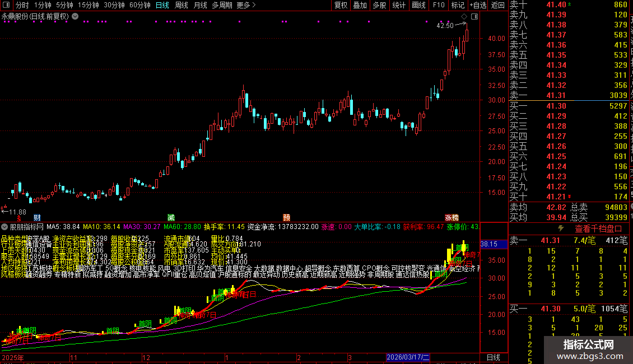Viewport: 633px width, 364px height.
Task: Click the green 减 marker on the chart
Action: (171, 217)
